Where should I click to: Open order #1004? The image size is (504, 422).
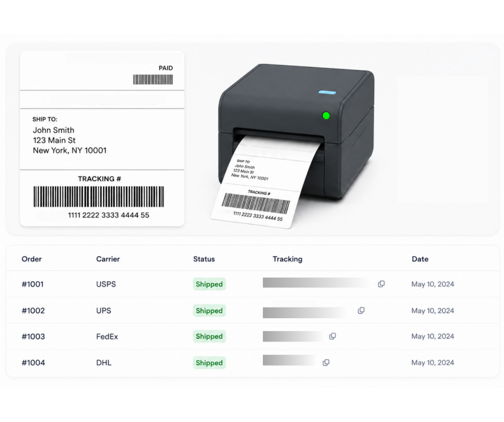click(x=33, y=362)
